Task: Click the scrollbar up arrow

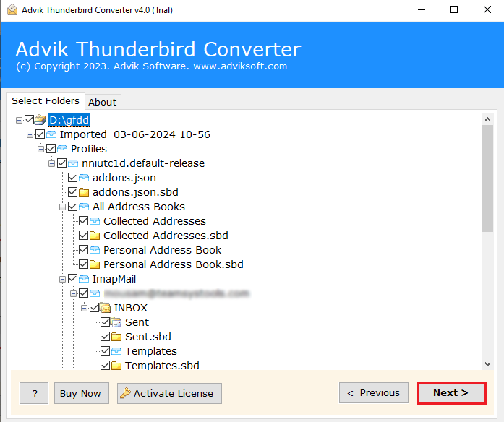Action: pos(487,119)
